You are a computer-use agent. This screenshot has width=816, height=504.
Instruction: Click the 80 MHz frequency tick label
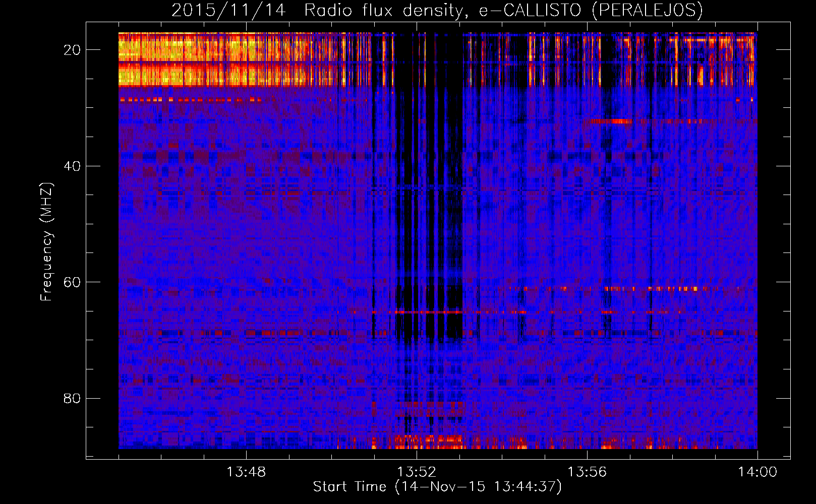(x=73, y=399)
